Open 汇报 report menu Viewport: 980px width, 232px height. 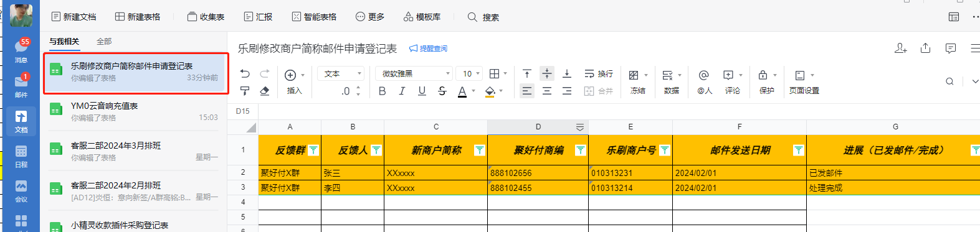coord(258,17)
